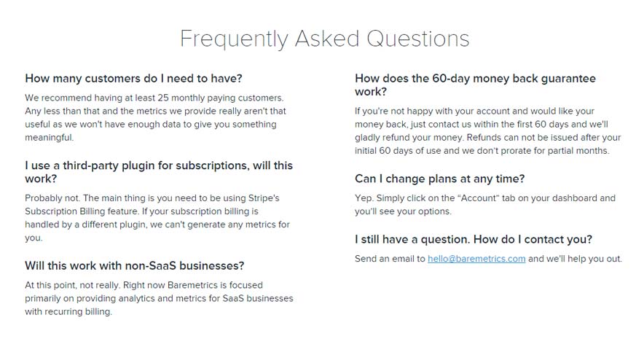Select the third-party plugin for subscriptions question
The height and width of the screenshot is (347, 644).
tap(158, 172)
